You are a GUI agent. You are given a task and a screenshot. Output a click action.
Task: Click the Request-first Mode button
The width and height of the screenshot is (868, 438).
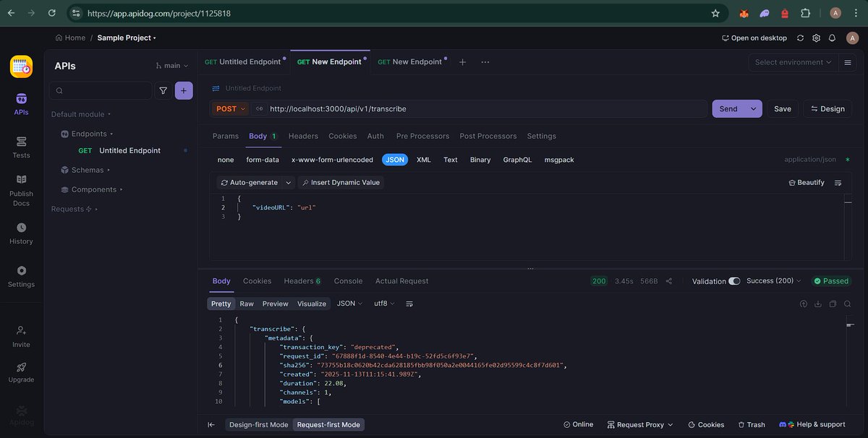tap(328, 424)
